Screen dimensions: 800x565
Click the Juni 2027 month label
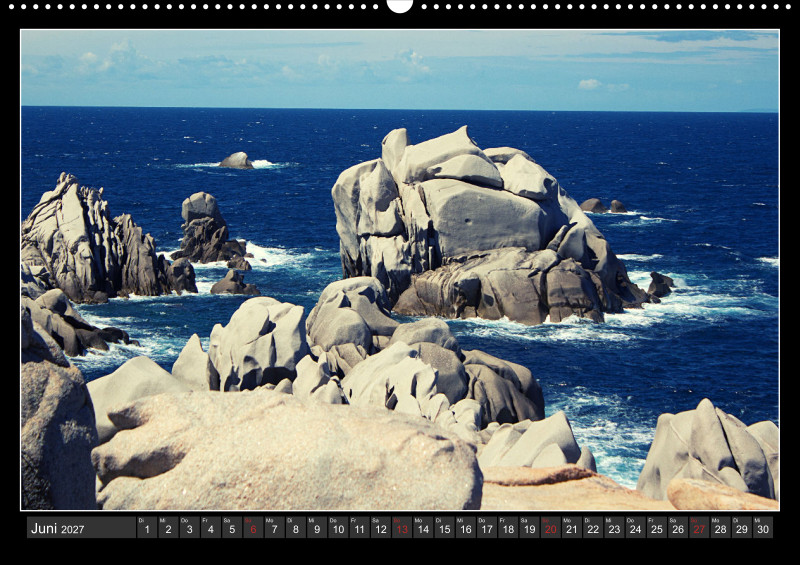[58, 528]
